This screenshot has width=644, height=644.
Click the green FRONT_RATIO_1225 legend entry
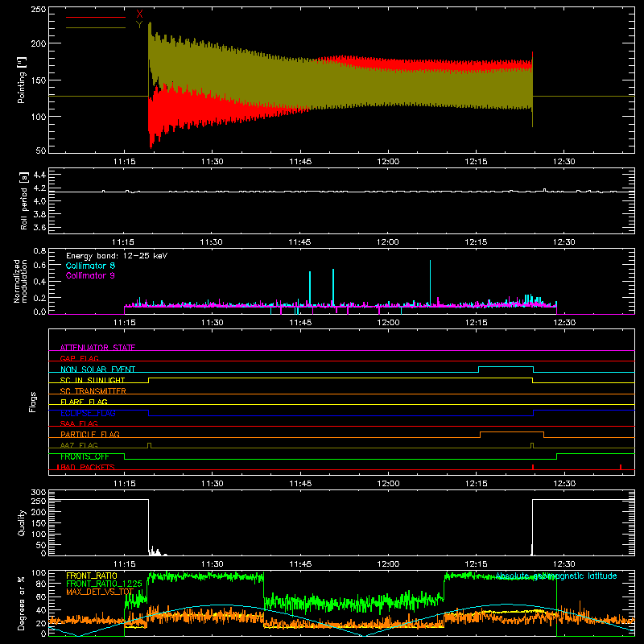pos(104,584)
